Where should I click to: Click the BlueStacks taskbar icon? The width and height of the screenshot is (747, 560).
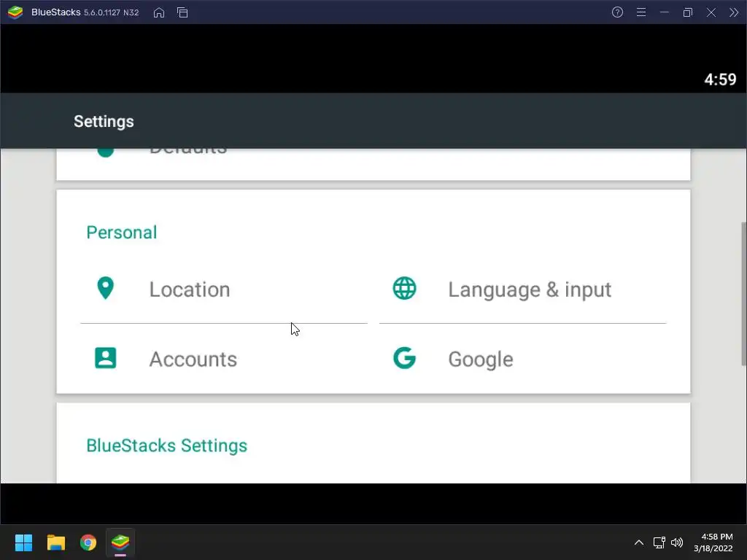pyautogui.click(x=120, y=542)
